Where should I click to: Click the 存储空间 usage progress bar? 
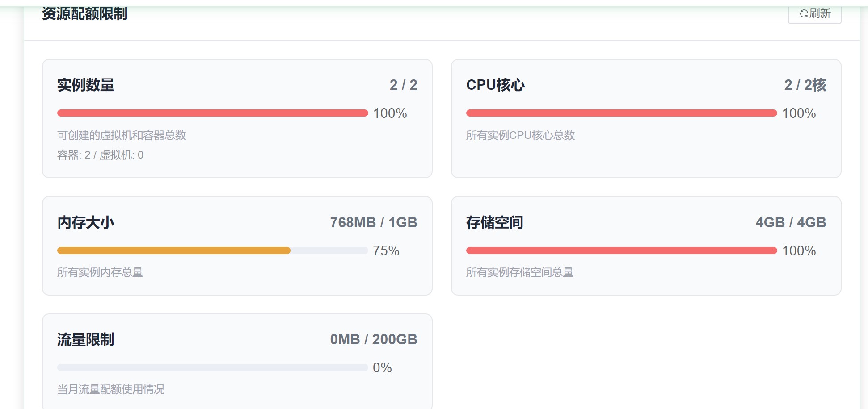pyautogui.click(x=621, y=250)
